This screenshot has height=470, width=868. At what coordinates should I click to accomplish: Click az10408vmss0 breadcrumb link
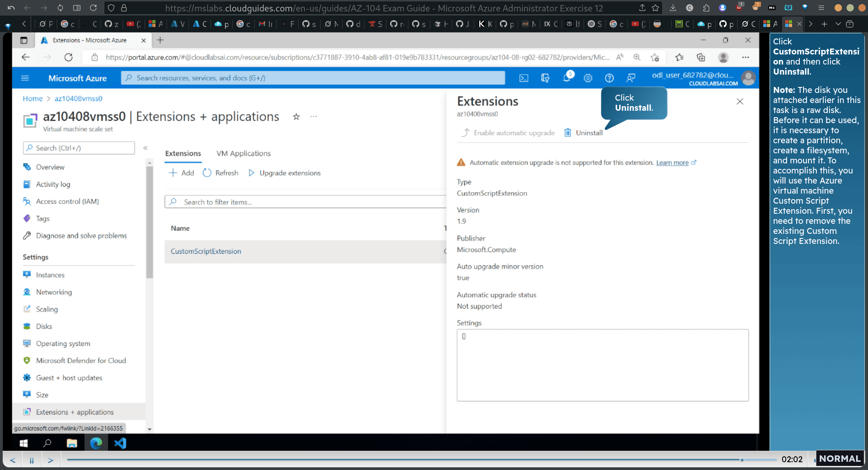click(78, 98)
